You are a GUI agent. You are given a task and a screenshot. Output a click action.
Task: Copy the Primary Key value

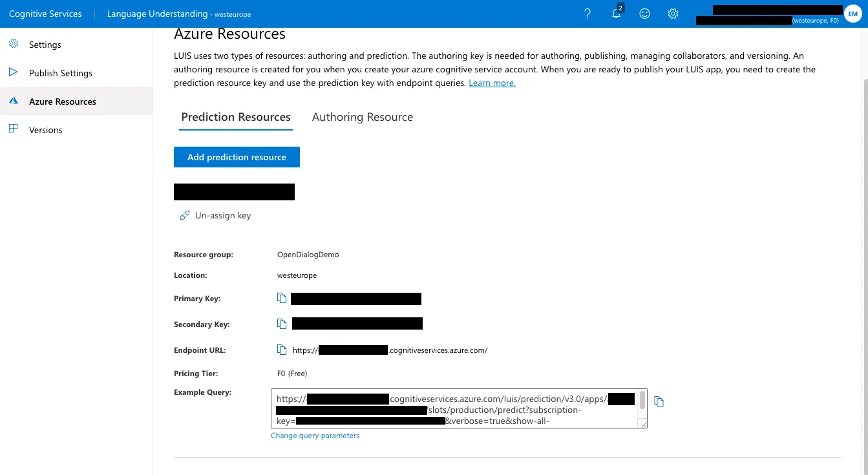[282, 298]
